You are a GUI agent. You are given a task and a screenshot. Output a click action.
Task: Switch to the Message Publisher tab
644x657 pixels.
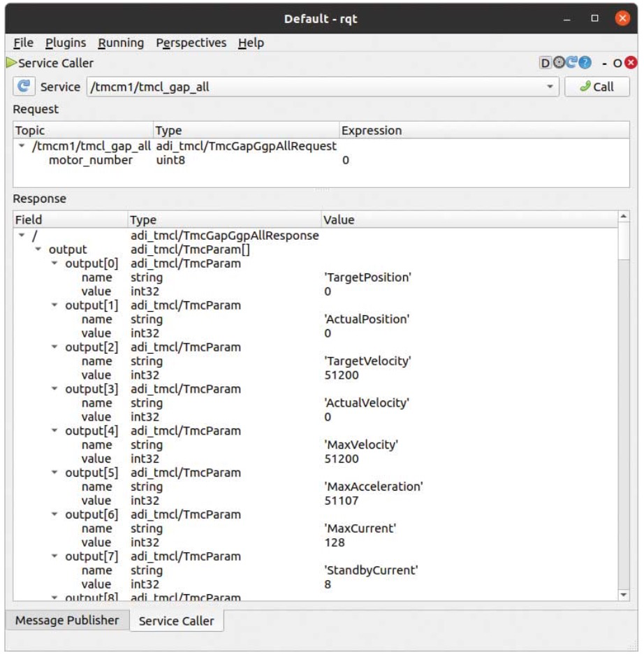pos(67,620)
